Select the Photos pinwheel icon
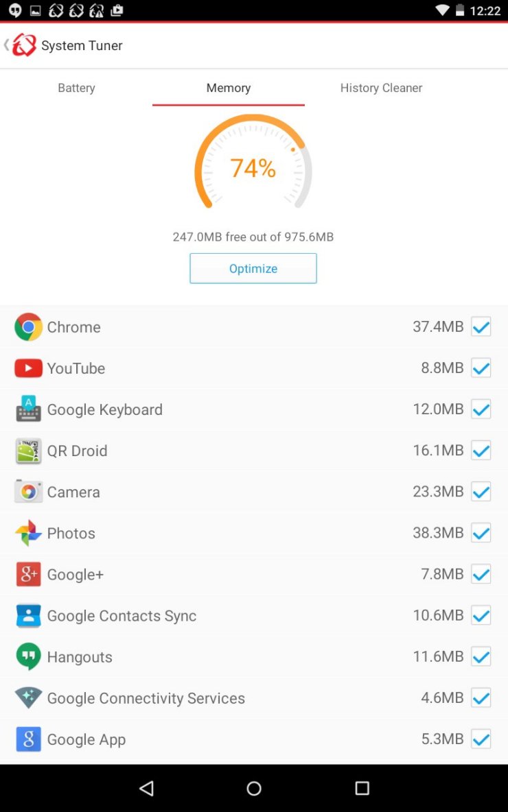Screen dimensions: 508x812 [x=29, y=533]
